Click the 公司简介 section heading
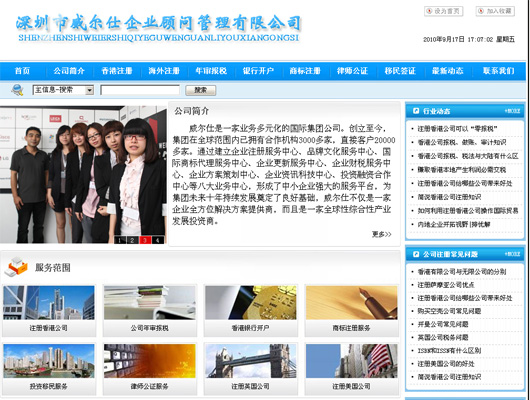 coord(192,111)
